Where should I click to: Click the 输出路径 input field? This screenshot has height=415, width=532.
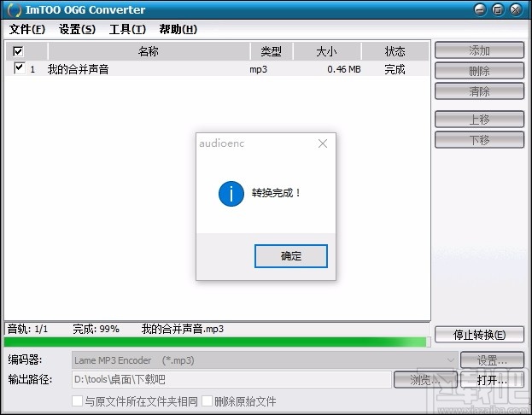coord(231,379)
